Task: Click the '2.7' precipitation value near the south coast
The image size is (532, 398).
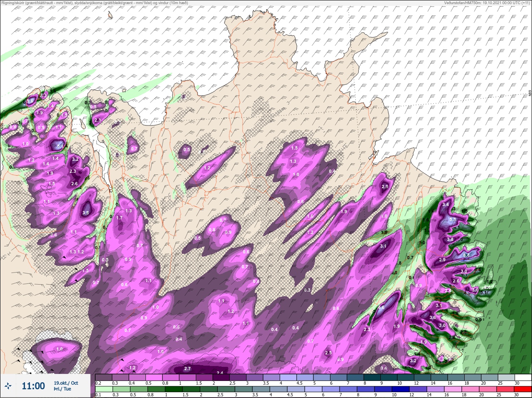Action: tap(187, 369)
